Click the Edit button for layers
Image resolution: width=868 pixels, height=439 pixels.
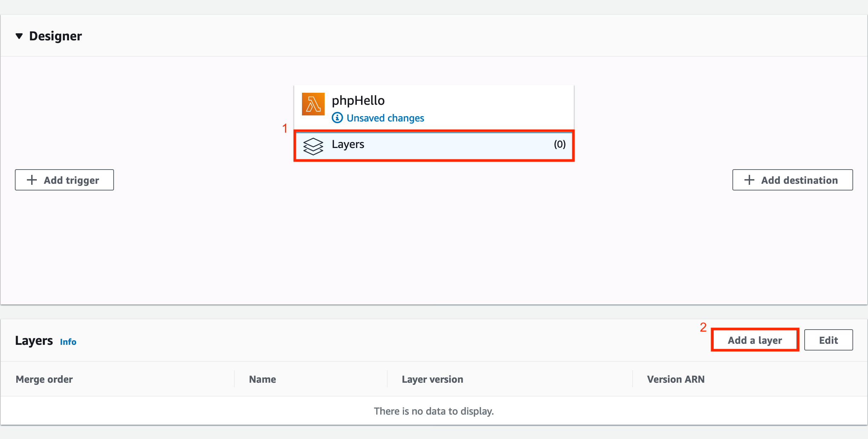click(x=828, y=340)
